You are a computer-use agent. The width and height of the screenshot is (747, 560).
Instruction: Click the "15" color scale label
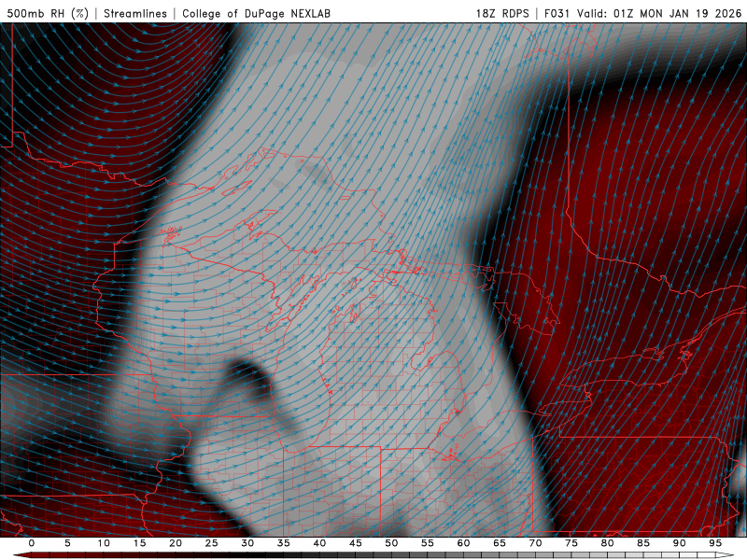point(139,543)
